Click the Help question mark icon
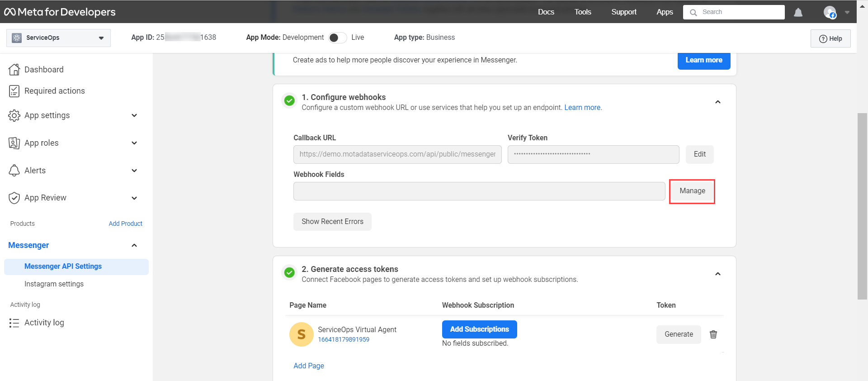Image resolution: width=868 pixels, height=381 pixels. click(x=823, y=39)
